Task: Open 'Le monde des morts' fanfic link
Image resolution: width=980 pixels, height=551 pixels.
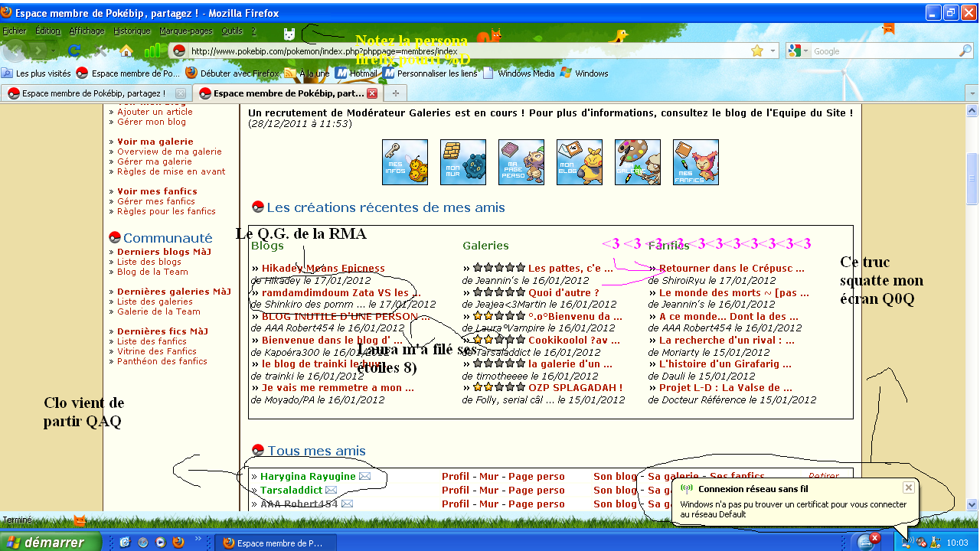Action: click(x=733, y=292)
